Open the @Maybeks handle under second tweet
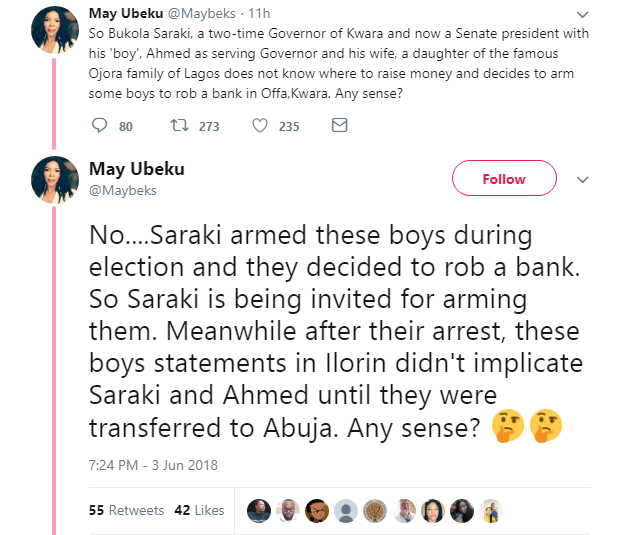621x535 pixels. (x=122, y=189)
